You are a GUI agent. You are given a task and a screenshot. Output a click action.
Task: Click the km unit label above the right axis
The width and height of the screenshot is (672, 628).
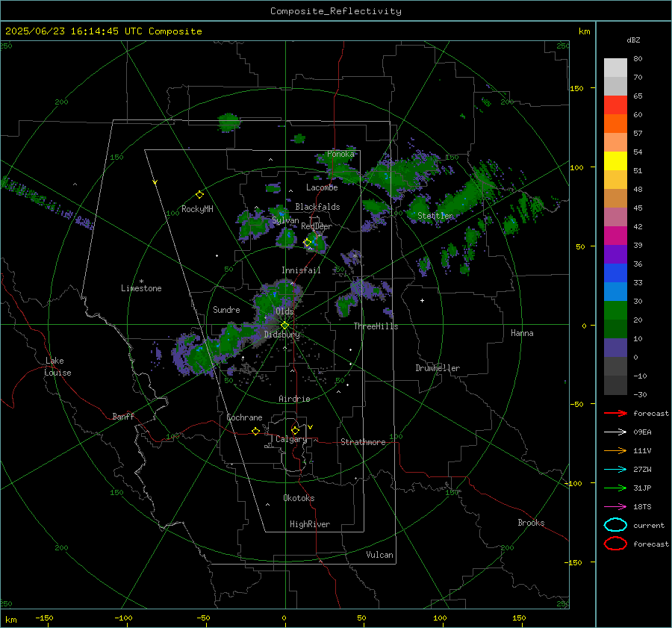[584, 31]
